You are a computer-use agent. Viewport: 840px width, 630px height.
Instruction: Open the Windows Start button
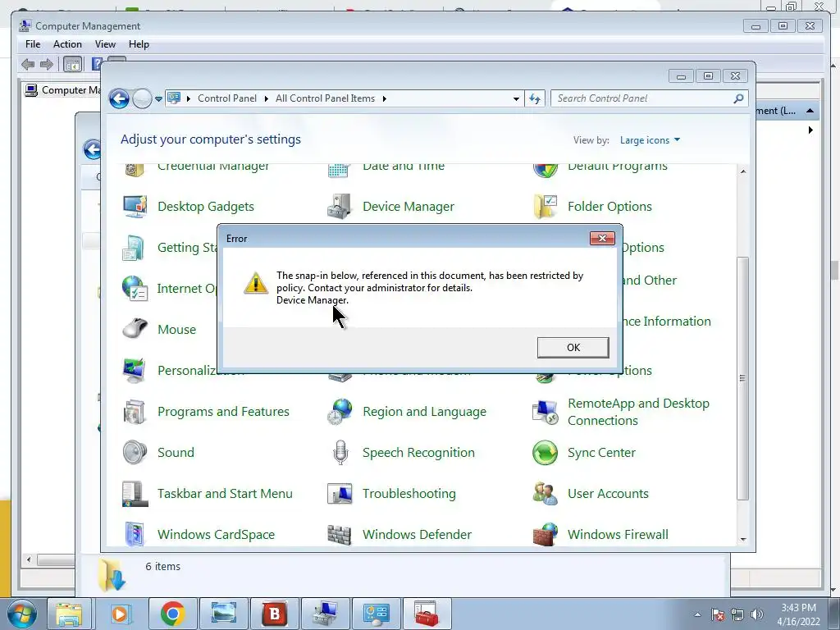(x=22, y=614)
